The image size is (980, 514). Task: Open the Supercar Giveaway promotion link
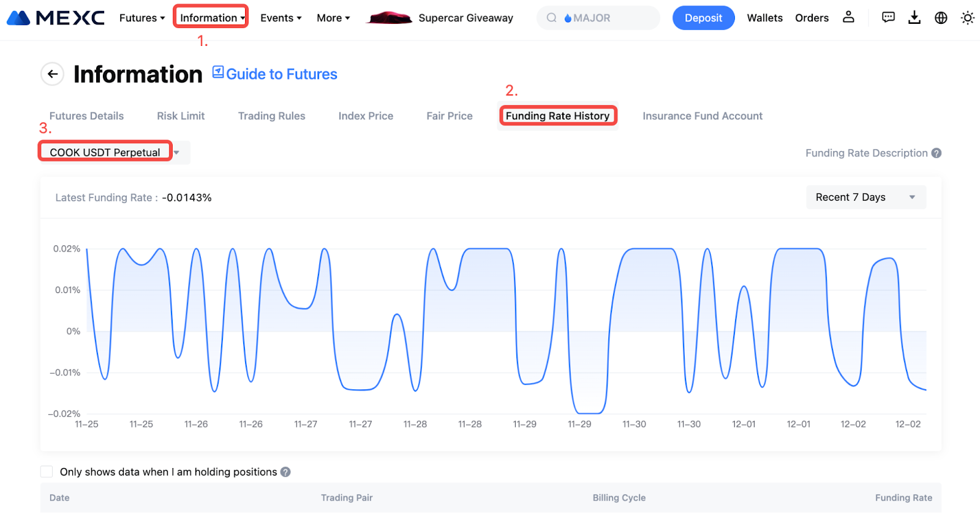pyautogui.click(x=466, y=18)
